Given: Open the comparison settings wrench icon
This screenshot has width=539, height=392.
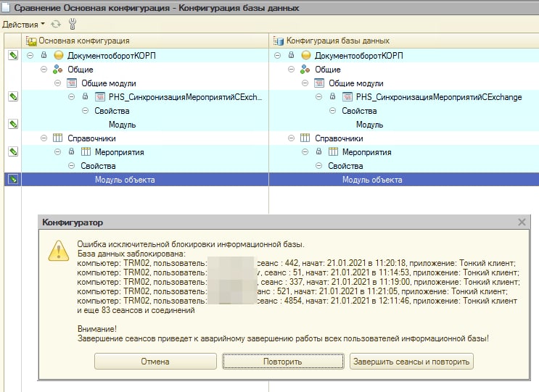Looking at the screenshot, I should 73,24.
